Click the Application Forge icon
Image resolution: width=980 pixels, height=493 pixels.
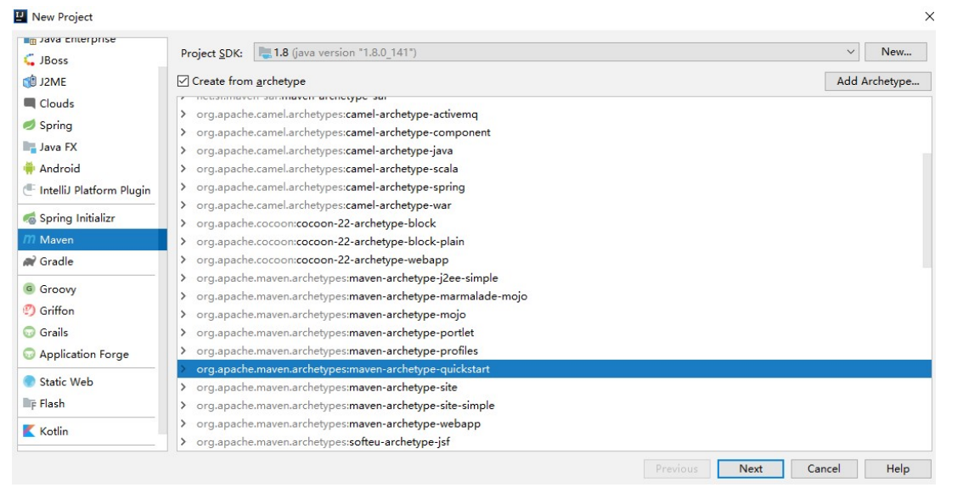coord(30,354)
